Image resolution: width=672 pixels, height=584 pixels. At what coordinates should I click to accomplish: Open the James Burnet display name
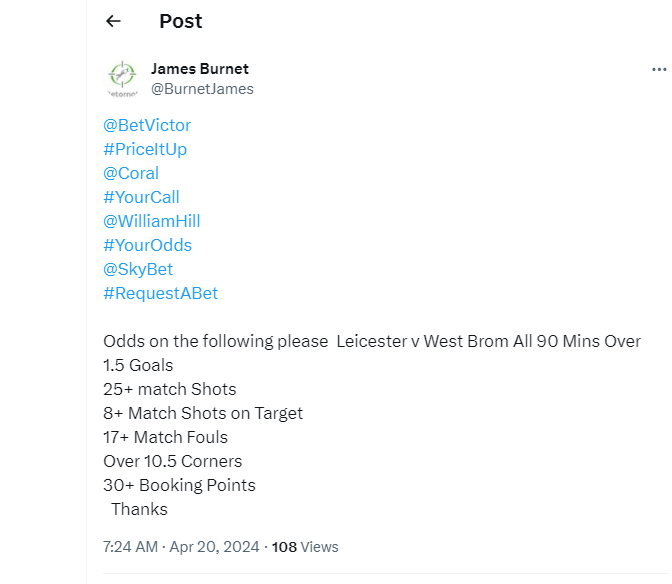pos(199,69)
